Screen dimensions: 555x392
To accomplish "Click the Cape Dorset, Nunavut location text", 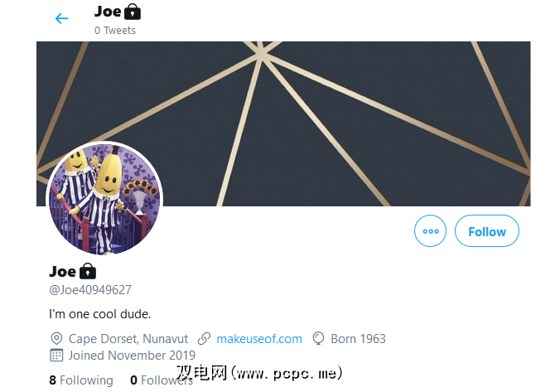I will click(128, 339).
